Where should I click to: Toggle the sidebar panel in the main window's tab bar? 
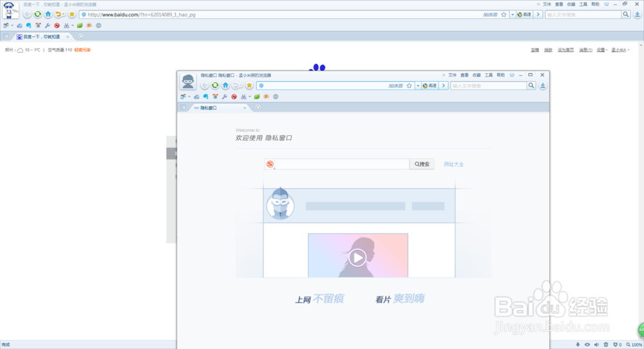[6, 37]
